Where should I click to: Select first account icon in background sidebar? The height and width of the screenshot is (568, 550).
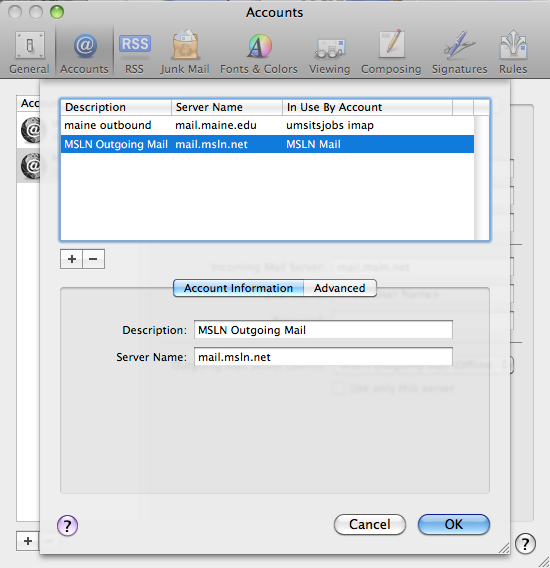point(30,129)
